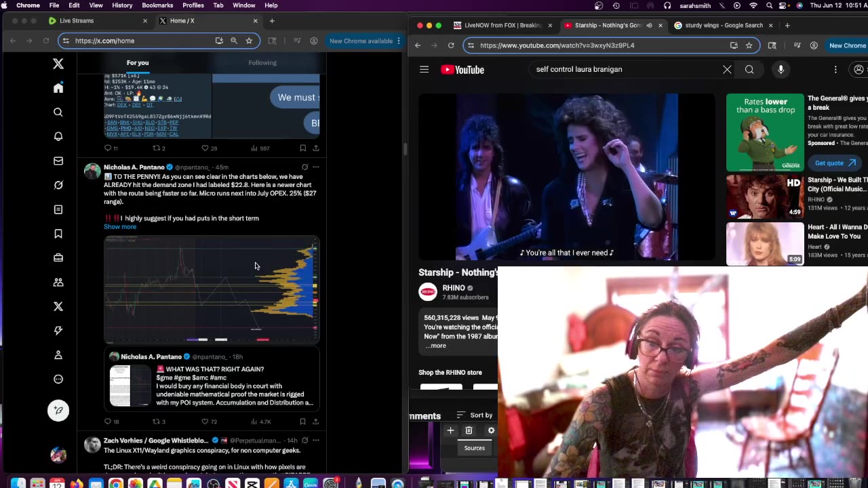This screenshot has width=868, height=488.
Task: Open Jobs briefcase icon in X sidebar
Action: click(x=58, y=258)
